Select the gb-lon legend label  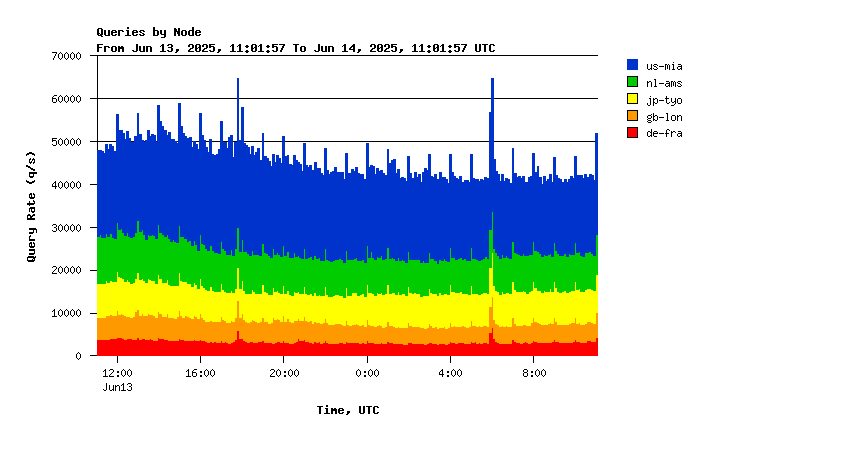[x=664, y=117]
